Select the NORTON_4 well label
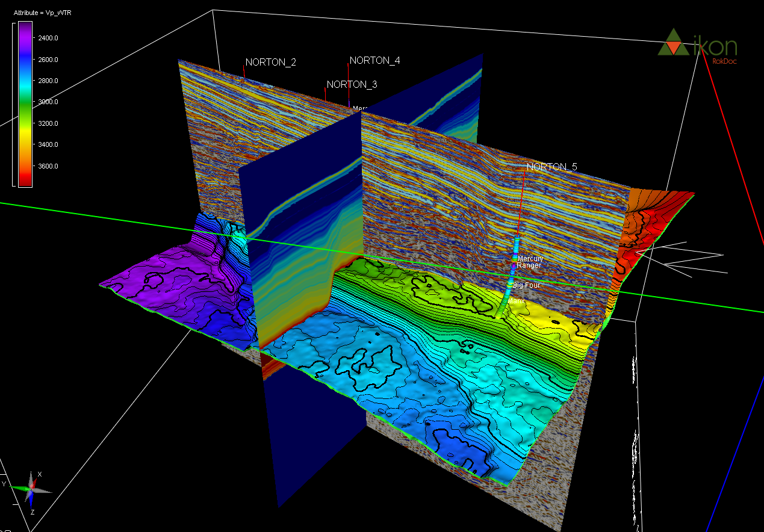Image resolution: width=764 pixels, height=532 pixels. 374,61
